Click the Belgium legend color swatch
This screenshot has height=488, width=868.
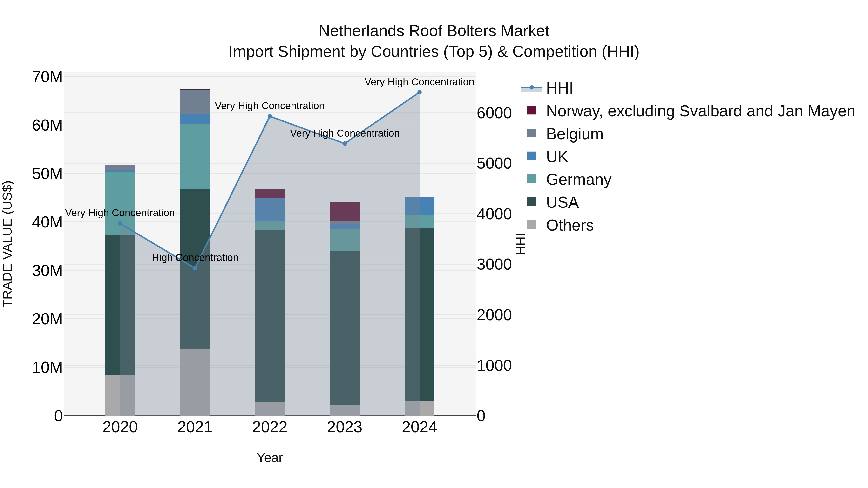point(531,133)
